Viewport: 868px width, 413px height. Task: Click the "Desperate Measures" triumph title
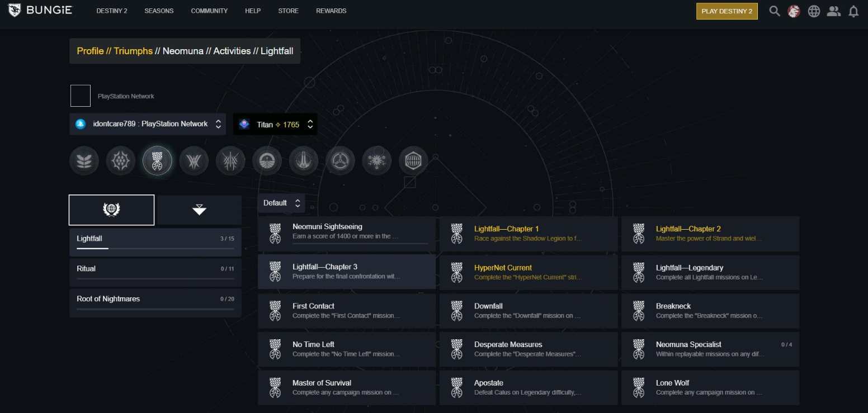[x=508, y=345]
